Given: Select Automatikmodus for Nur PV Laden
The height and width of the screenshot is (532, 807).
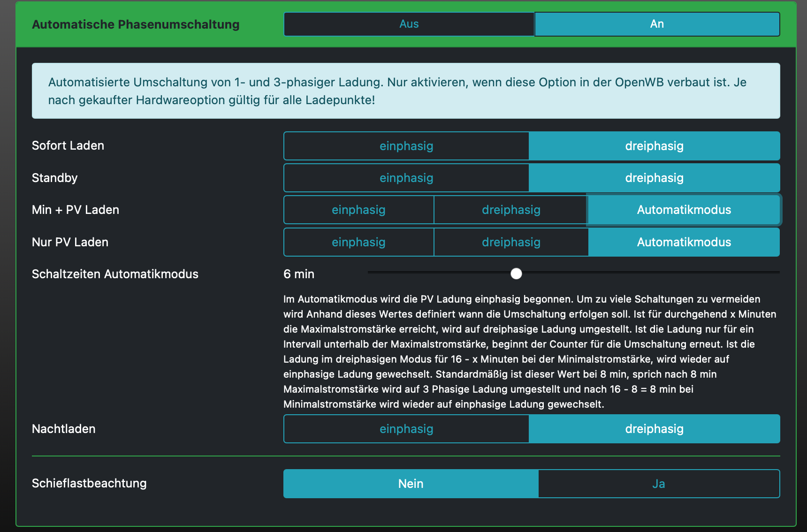Looking at the screenshot, I should tap(684, 242).
